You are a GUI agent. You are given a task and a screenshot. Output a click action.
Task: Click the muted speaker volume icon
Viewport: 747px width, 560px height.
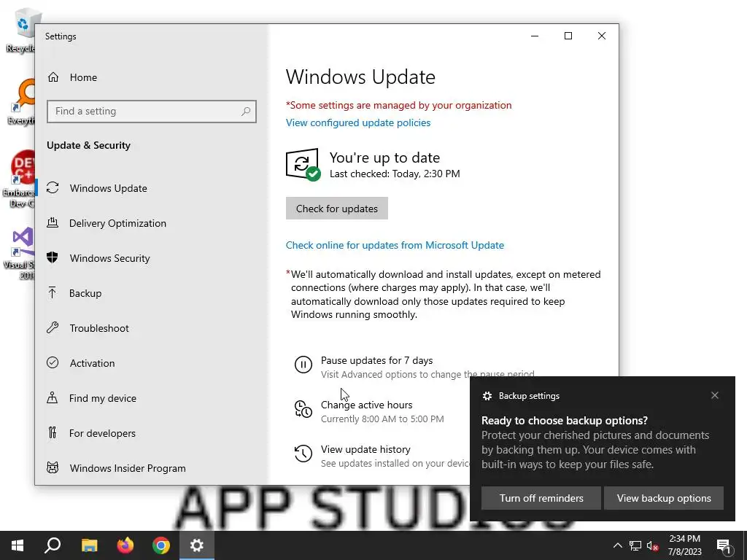coord(653,545)
